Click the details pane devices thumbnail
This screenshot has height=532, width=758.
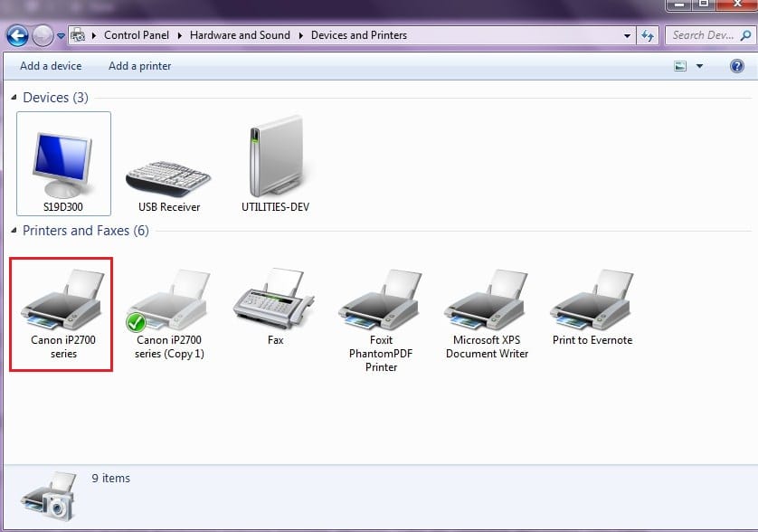(49, 496)
